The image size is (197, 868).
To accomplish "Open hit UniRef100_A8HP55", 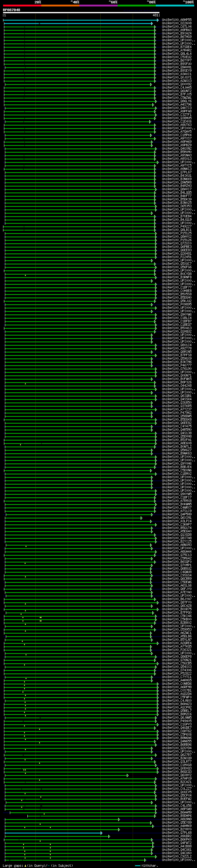I will coord(177,20).
